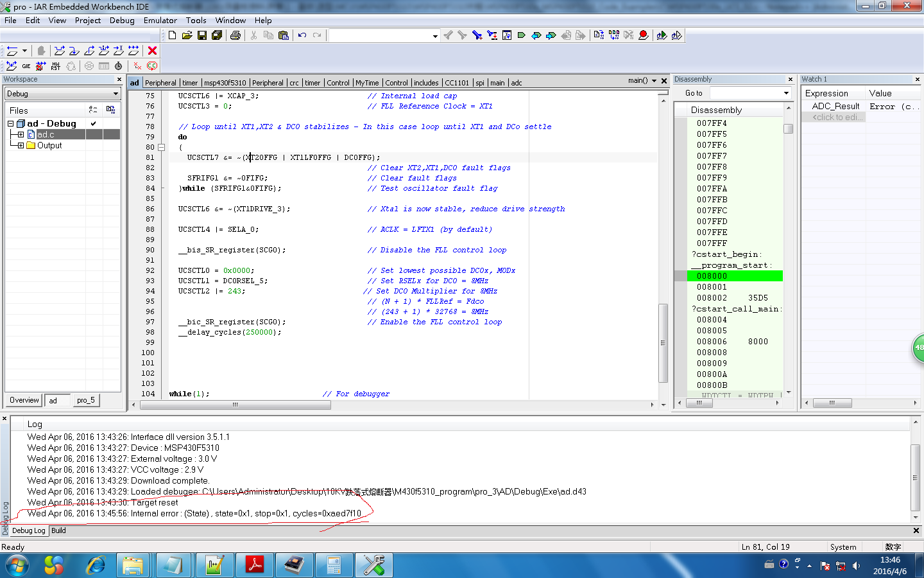
Task: Click the Step Into debug icon
Action: (x=74, y=51)
